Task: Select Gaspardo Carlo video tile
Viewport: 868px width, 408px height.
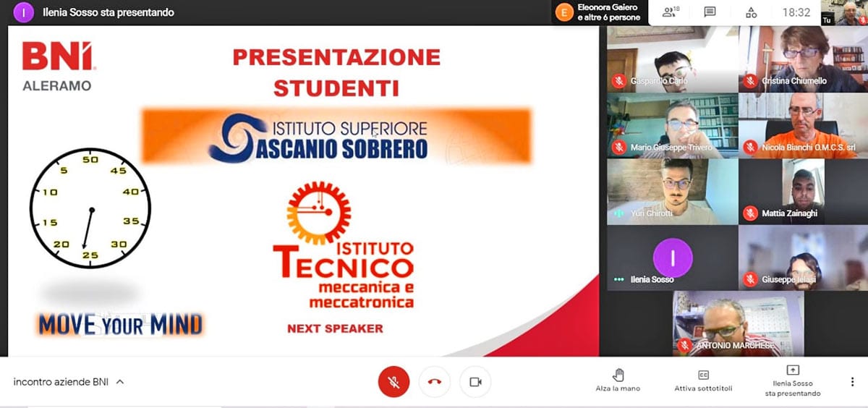Action: (x=672, y=59)
